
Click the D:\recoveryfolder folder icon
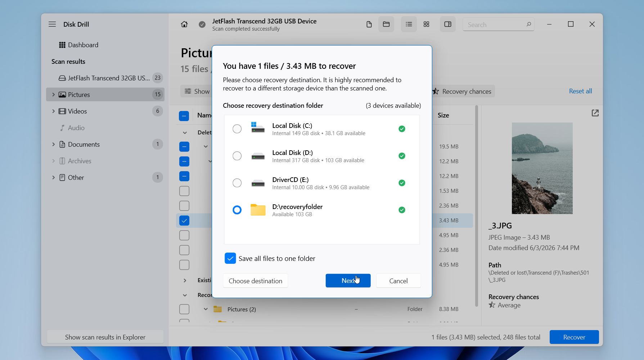(x=258, y=210)
